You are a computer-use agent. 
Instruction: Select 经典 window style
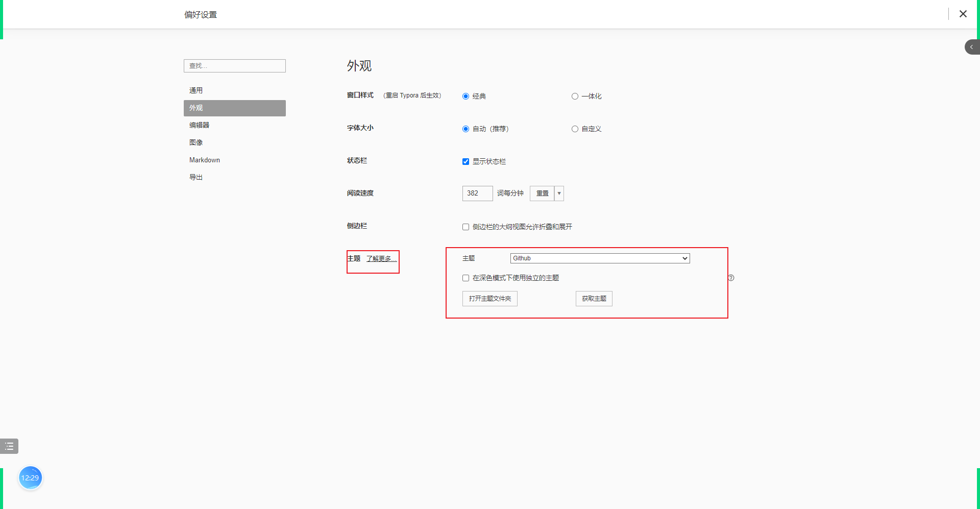(x=465, y=96)
